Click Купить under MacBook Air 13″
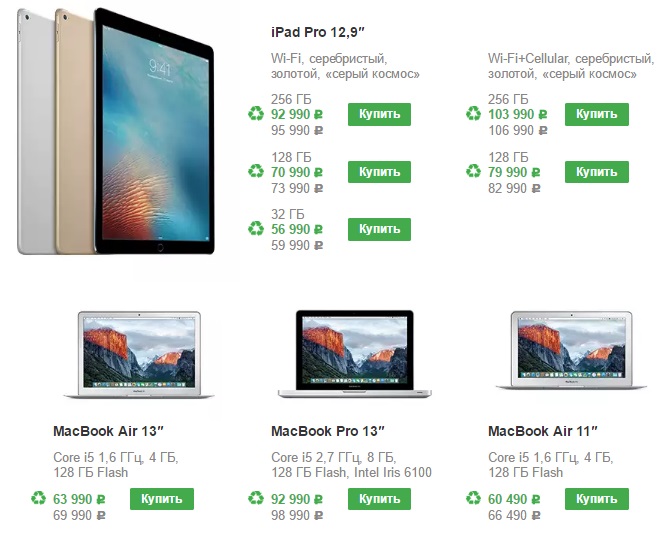Screen dimensions: 670x535 (x=162, y=499)
